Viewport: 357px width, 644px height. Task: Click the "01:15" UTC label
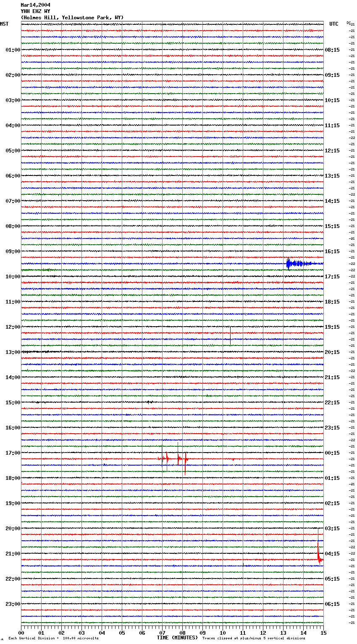(x=332, y=478)
